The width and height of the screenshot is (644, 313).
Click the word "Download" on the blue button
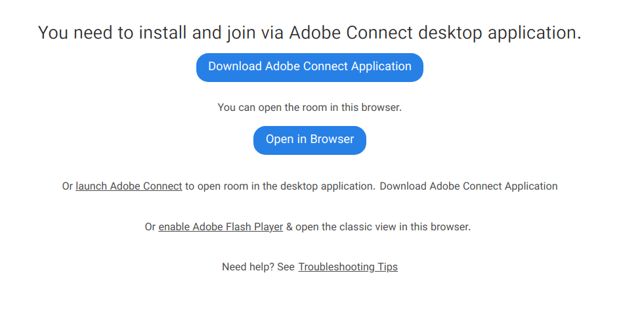(235, 67)
